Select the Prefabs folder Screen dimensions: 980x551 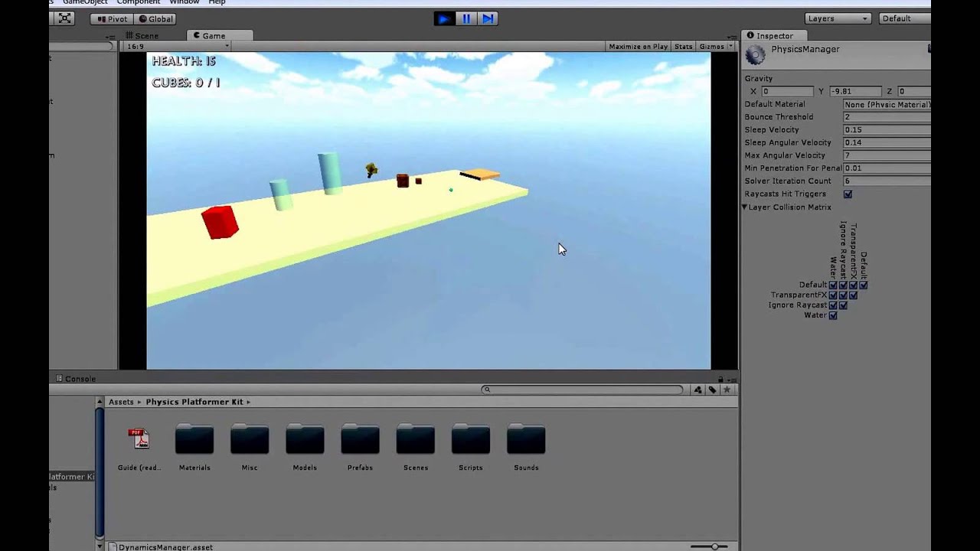360,439
